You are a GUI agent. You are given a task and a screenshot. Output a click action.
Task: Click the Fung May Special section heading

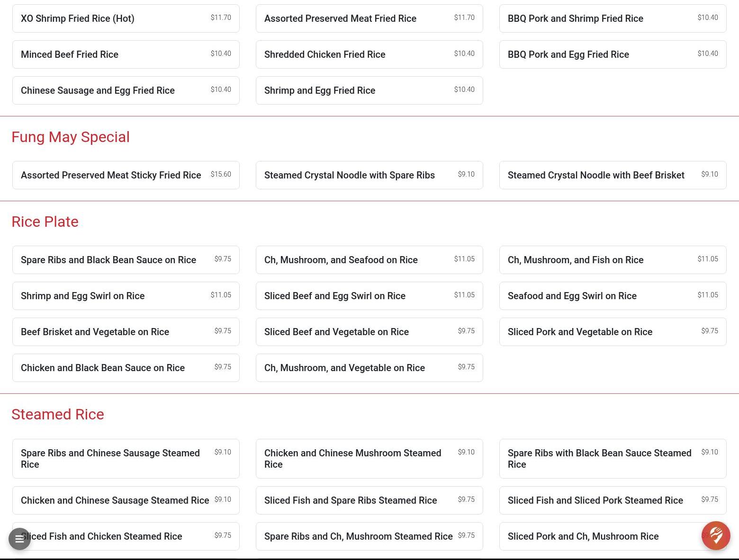pyautogui.click(x=71, y=137)
